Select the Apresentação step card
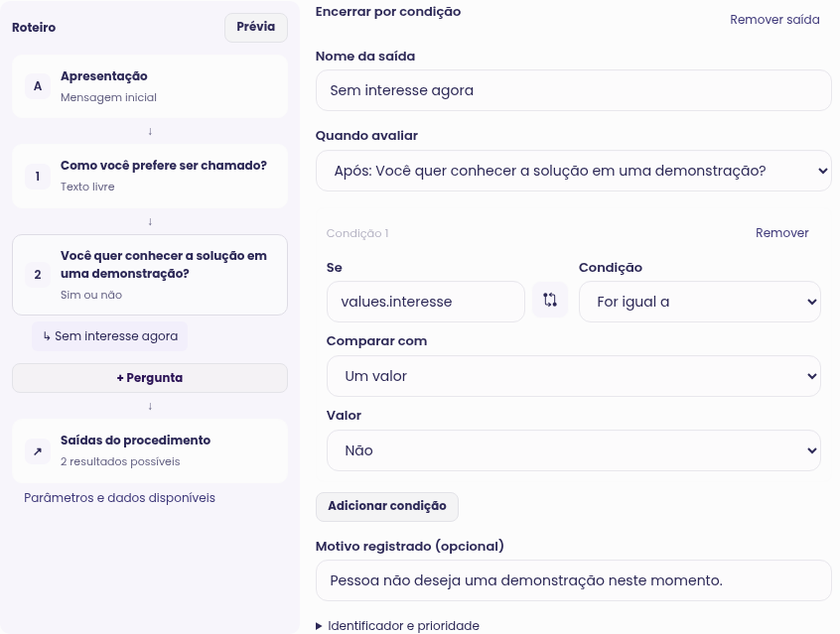The width and height of the screenshot is (840, 634). click(x=150, y=86)
